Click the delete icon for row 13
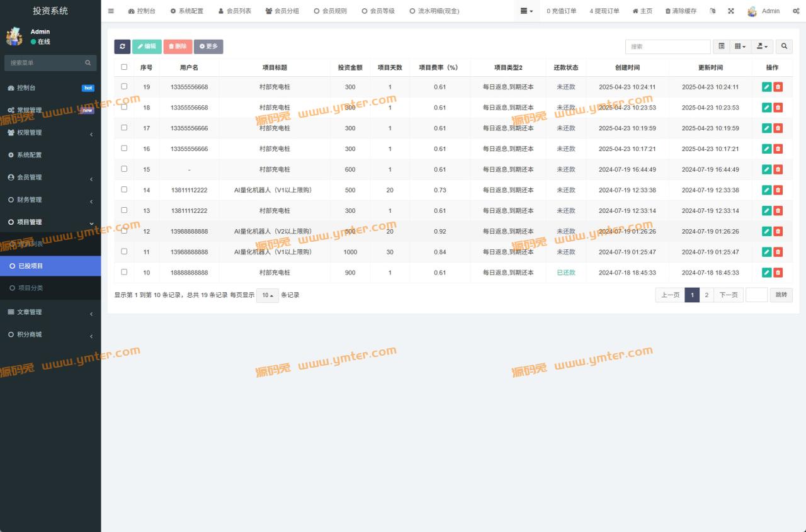The width and height of the screenshot is (806, 532). coord(778,211)
